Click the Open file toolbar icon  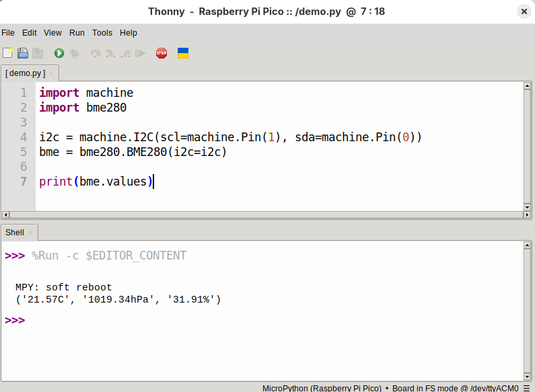(23, 53)
